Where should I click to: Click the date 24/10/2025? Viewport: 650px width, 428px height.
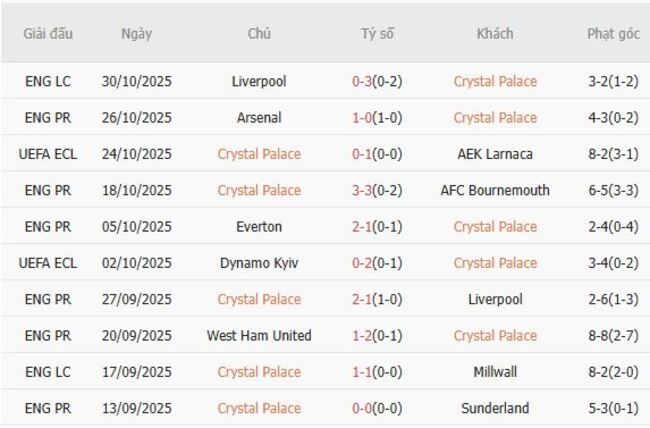137,154
